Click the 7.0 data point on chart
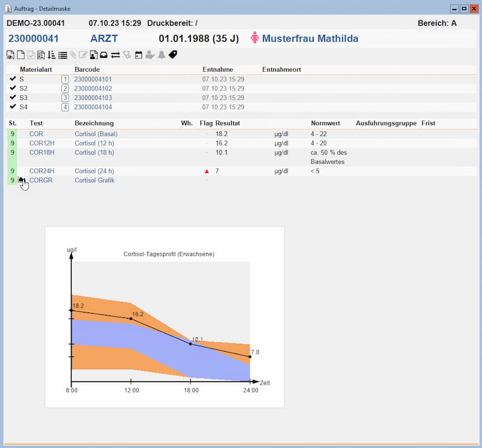The image size is (482, 448). (x=250, y=356)
